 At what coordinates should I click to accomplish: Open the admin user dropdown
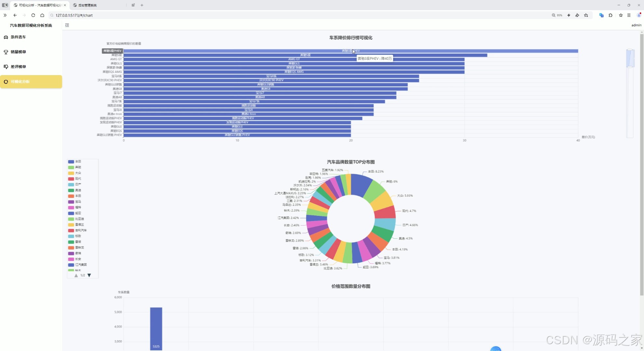636,25
